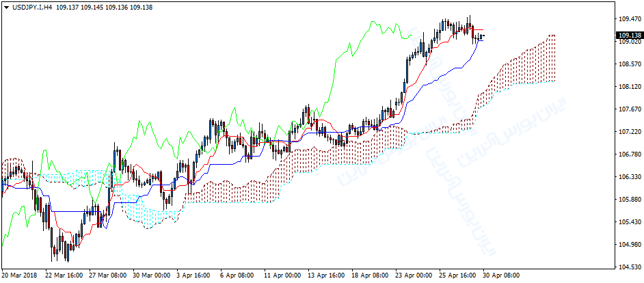Click the 109.470 price axis label
The height and width of the screenshot is (283, 644).
coord(629,19)
